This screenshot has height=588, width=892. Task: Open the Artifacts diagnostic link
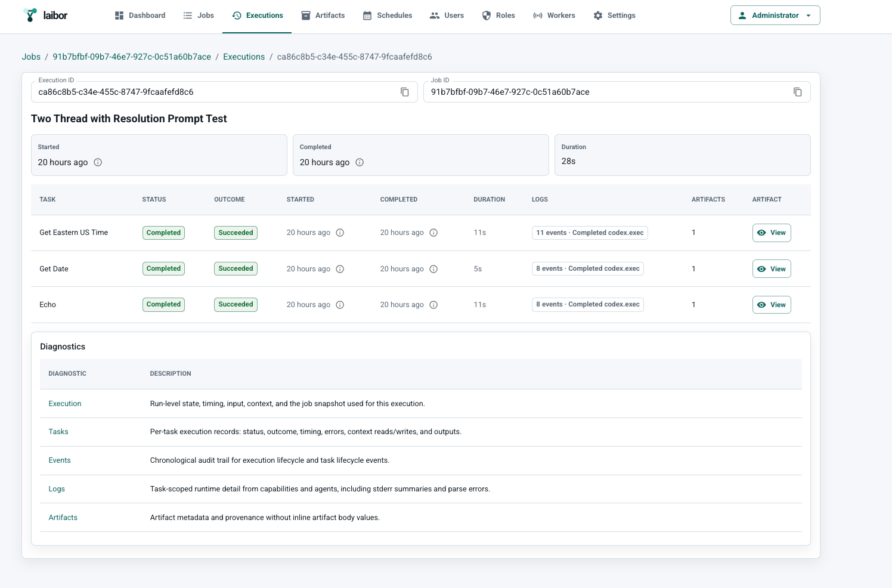63,518
